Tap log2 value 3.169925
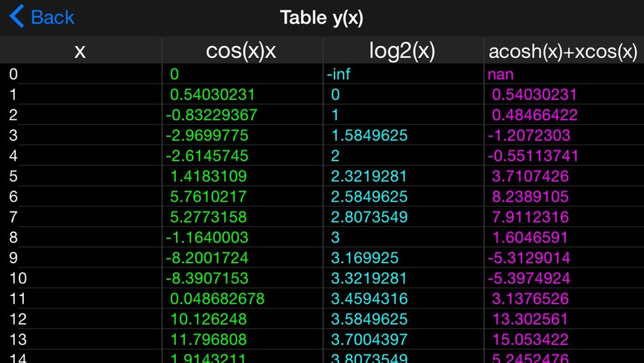644x363 pixels. click(x=365, y=258)
